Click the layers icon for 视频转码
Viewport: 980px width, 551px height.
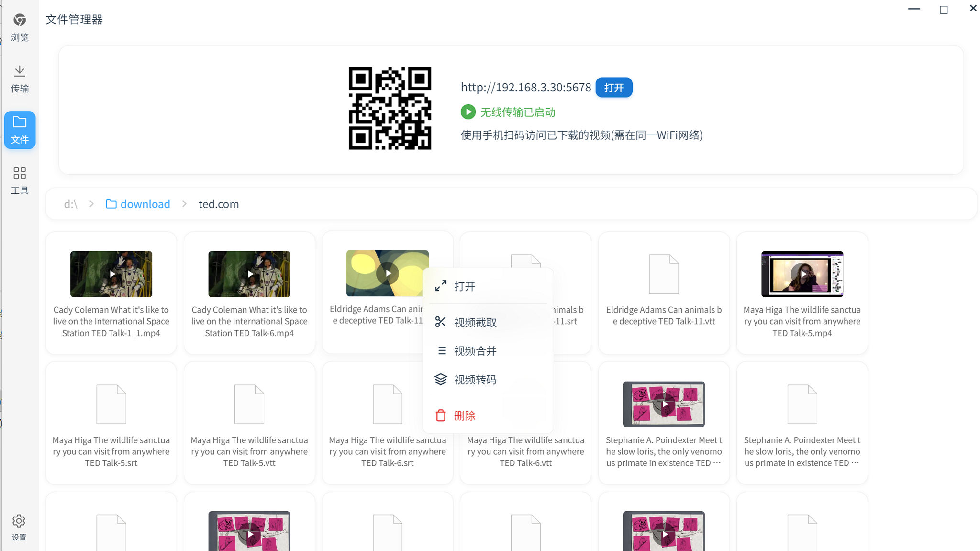440,380
